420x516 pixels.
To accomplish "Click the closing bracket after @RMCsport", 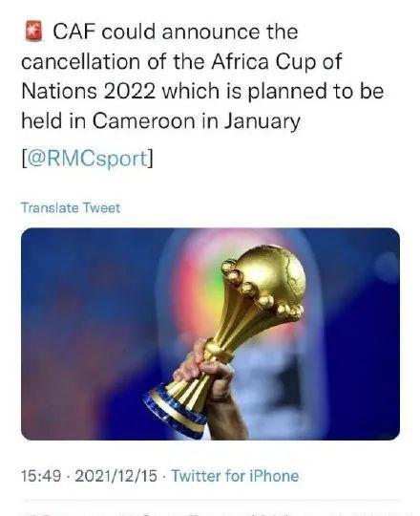I will click(x=150, y=159).
